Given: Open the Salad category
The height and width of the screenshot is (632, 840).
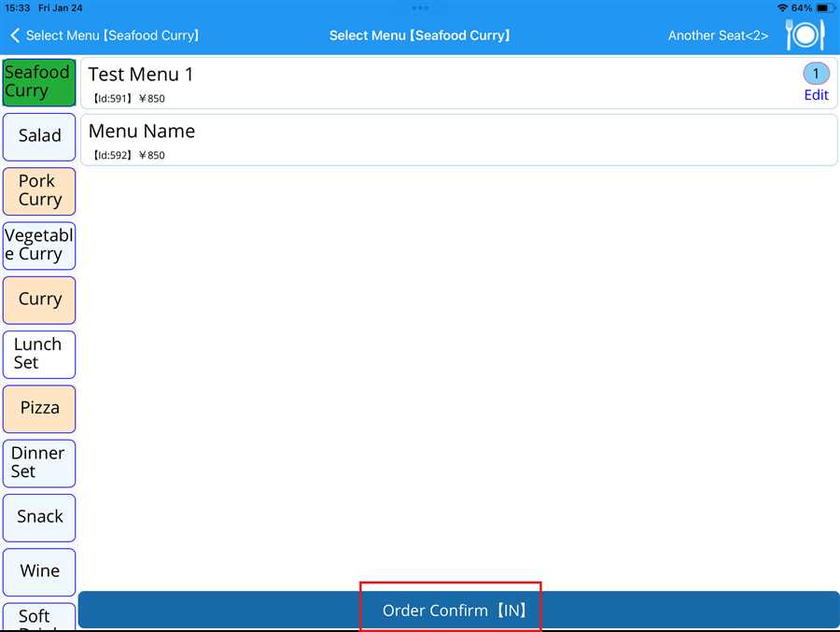Looking at the screenshot, I should click(39, 136).
